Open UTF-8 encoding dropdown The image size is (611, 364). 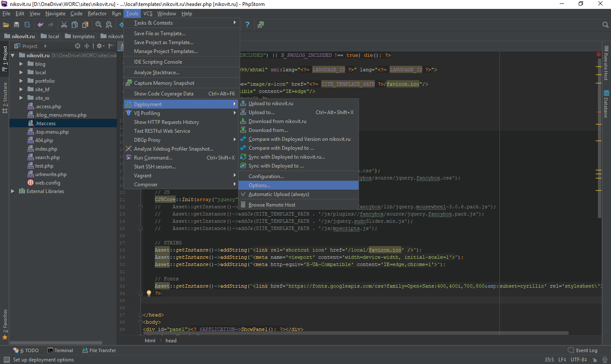click(579, 360)
